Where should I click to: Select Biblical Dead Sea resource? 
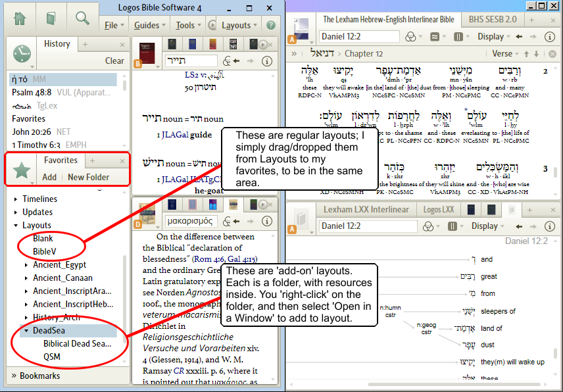coord(77,344)
